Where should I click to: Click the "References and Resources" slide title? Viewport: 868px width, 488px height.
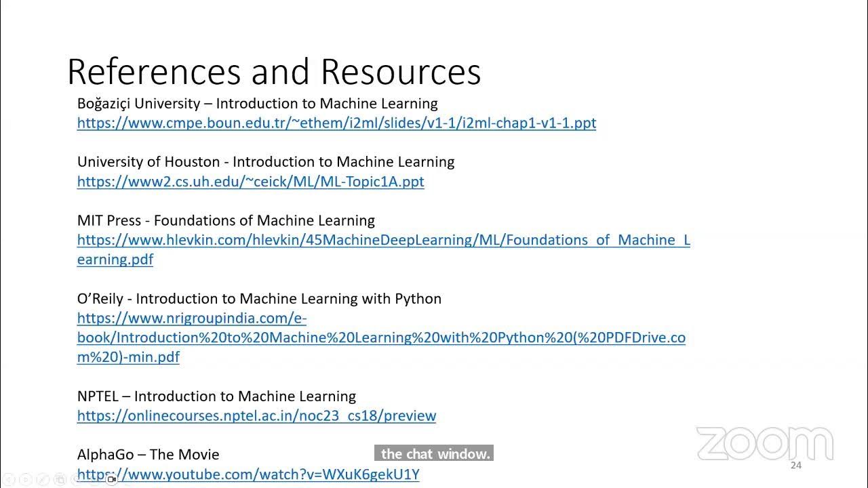coord(274,72)
